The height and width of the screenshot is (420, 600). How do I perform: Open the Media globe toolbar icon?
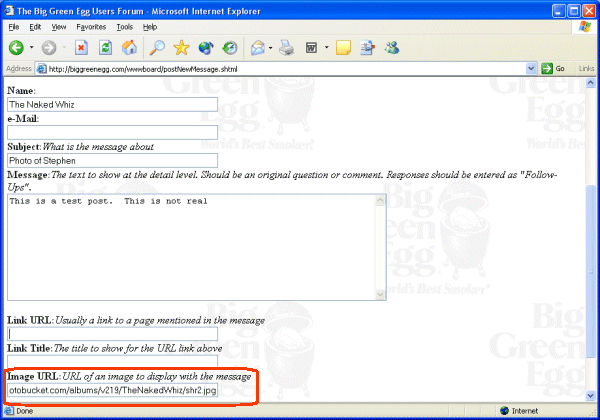coord(205,48)
